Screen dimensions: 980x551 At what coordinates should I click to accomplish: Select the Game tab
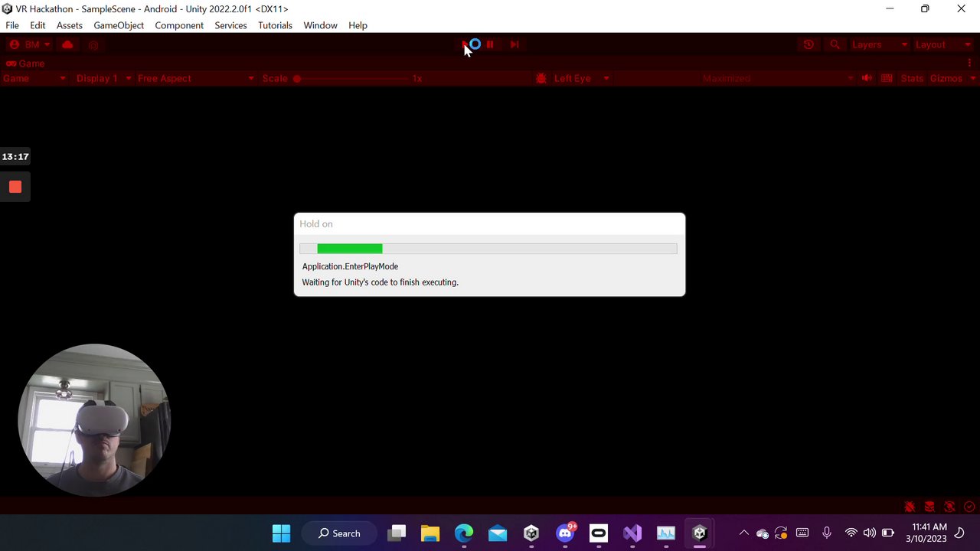(25, 64)
